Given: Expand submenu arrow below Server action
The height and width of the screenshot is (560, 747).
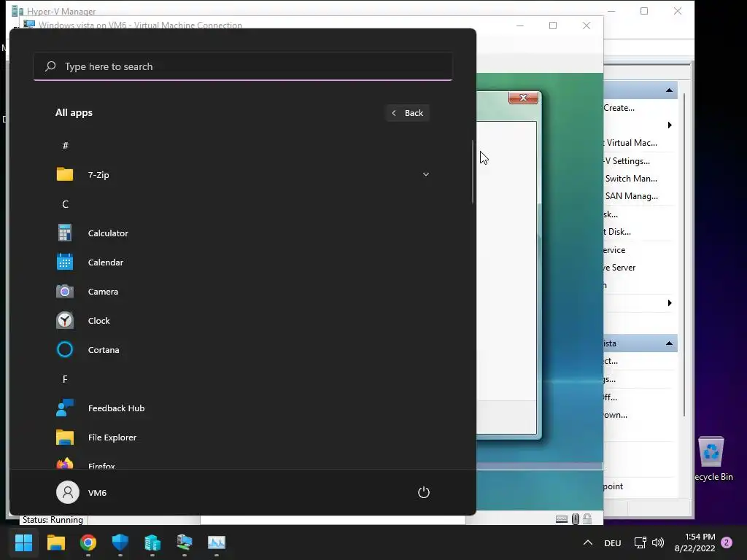Looking at the screenshot, I should point(670,303).
